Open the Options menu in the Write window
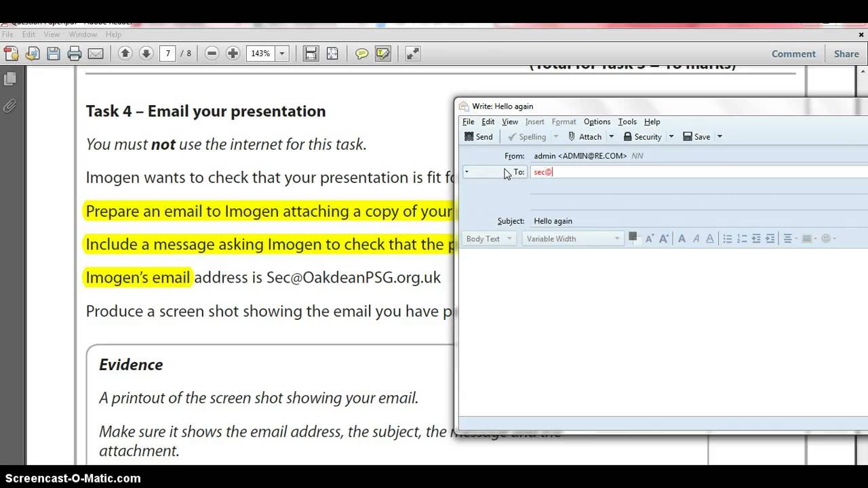The image size is (868, 488). coord(597,122)
